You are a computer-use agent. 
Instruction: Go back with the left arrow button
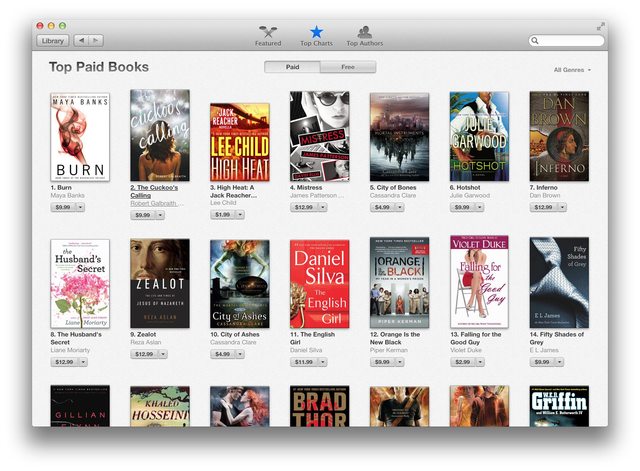pyautogui.click(x=81, y=40)
